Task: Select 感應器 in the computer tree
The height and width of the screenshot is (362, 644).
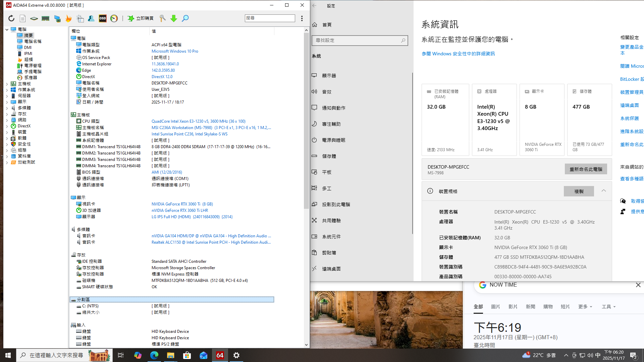Action: pyautogui.click(x=31, y=77)
